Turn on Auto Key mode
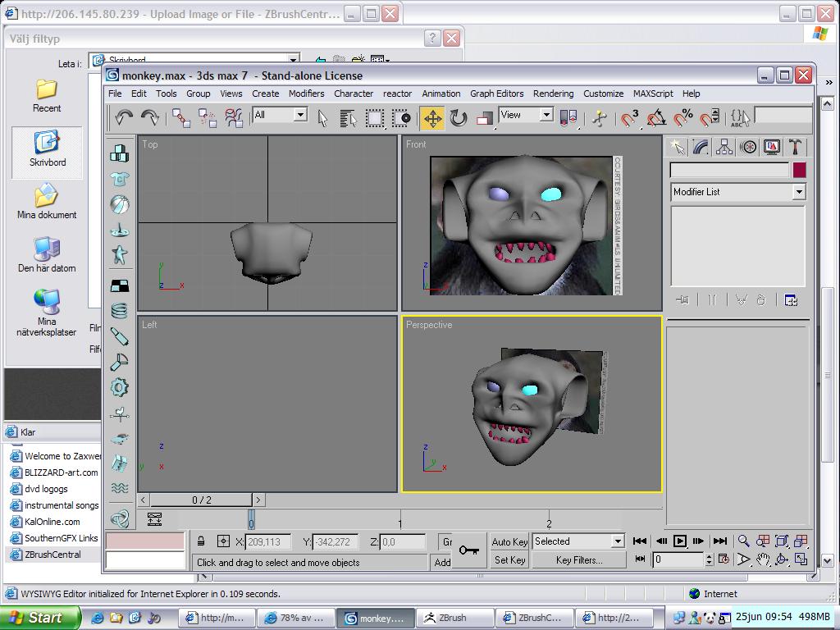This screenshot has height=630, width=840. (x=509, y=541)
